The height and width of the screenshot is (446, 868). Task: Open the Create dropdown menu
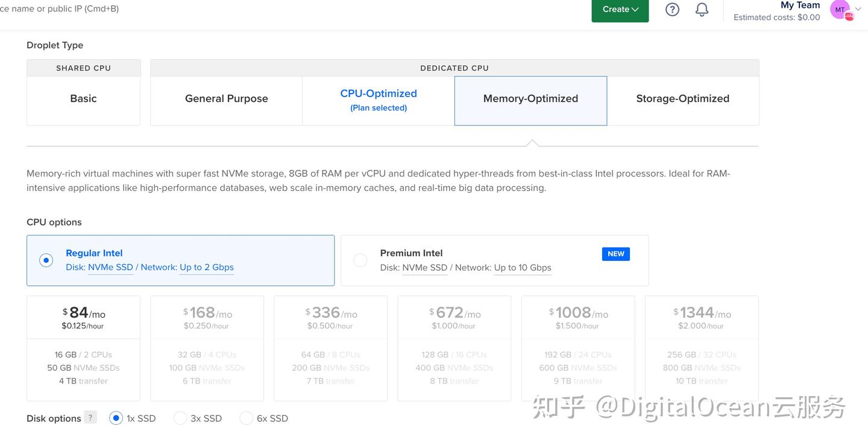click(620, 9)
